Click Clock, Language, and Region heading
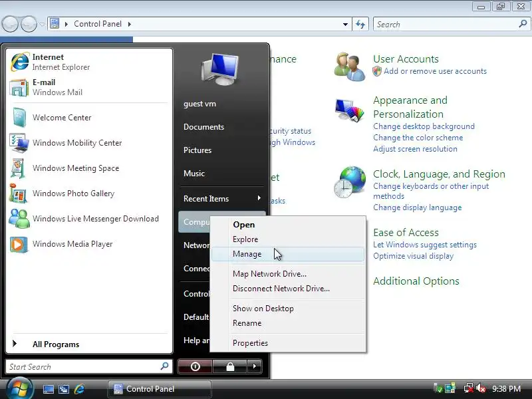Viewport: 532px width, 399px height. (x=439, y=174)
